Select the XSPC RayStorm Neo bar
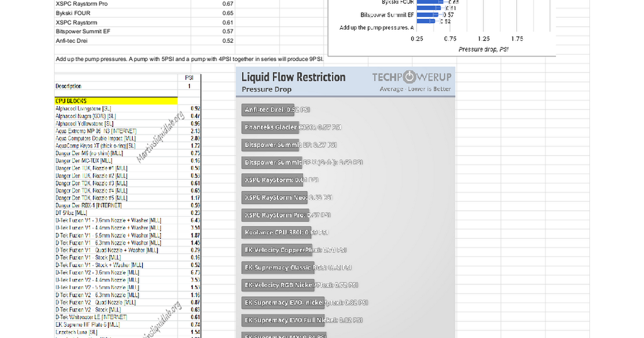Viewport: 644px width, 338px height. [274, 197]
